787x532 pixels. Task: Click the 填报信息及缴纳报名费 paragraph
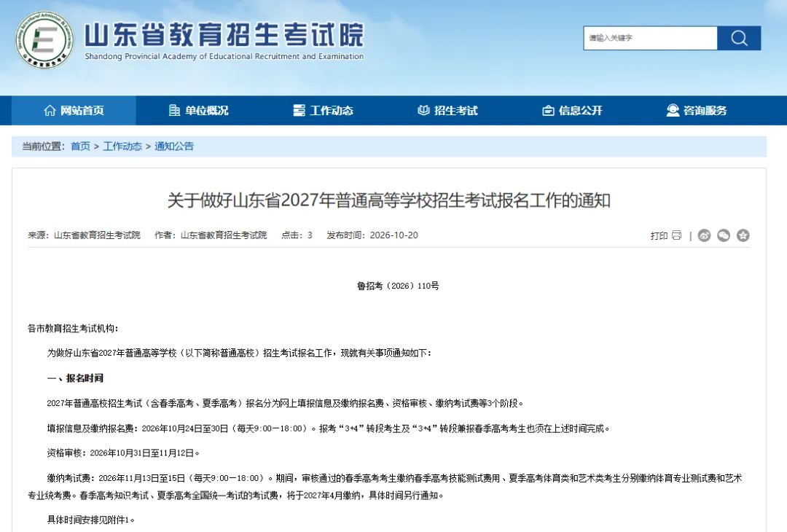[328, 429]
